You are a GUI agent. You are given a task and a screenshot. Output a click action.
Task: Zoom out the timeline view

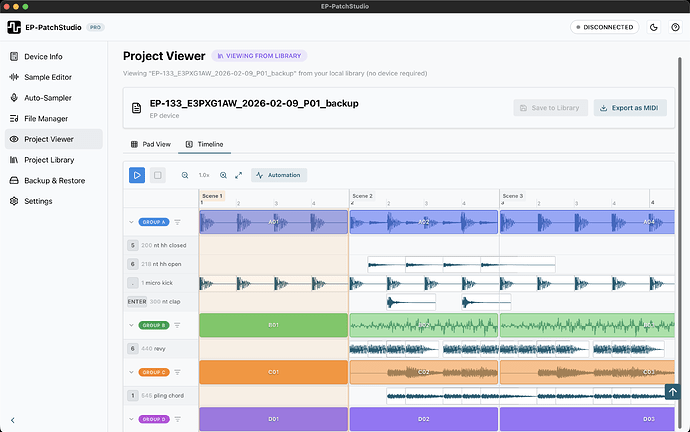pos(185,175)
